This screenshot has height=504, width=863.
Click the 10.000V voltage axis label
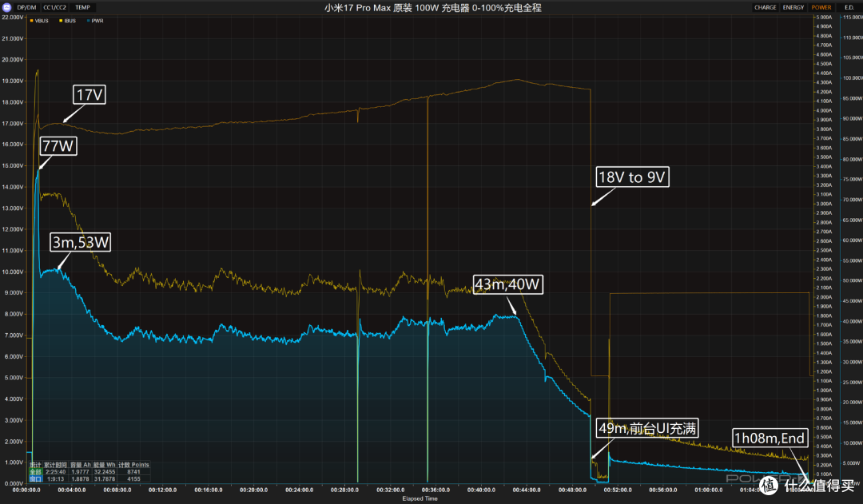13,272
